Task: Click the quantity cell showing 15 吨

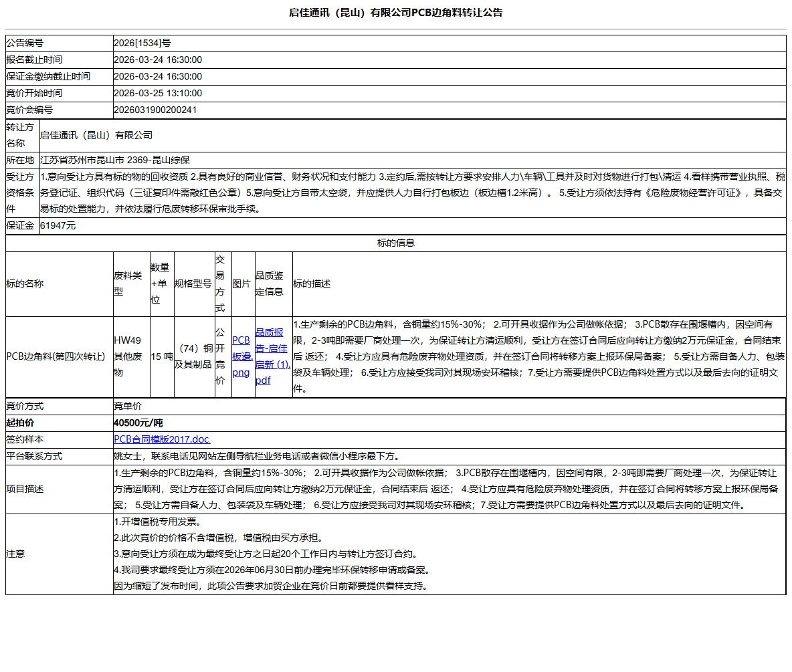Action: point(161,354)
